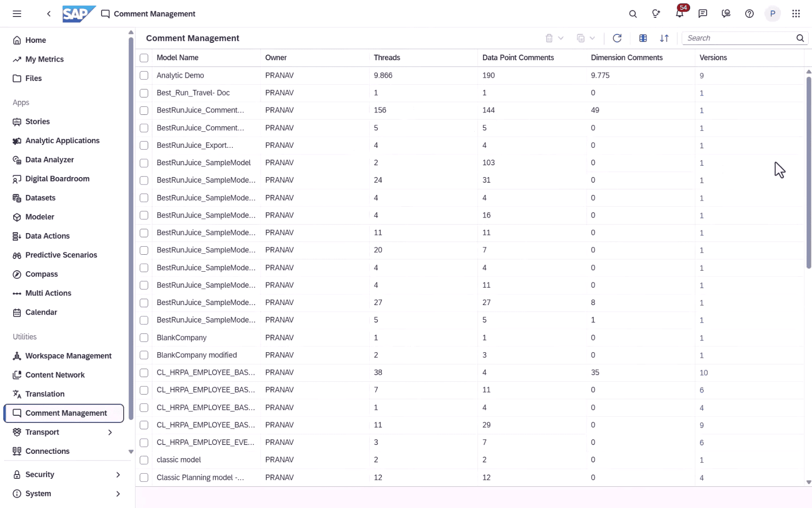Image resolution: width=812 pixels, height=508 pixels.
Task: Click the refresh icon in the table toolbar
Action: tap(617, 38)
